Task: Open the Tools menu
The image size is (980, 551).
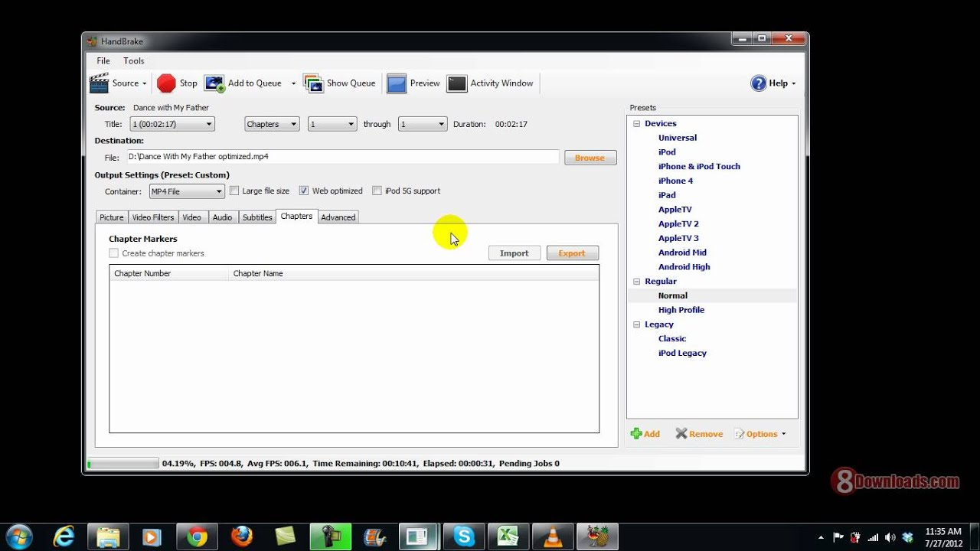Action: (134, 60)
